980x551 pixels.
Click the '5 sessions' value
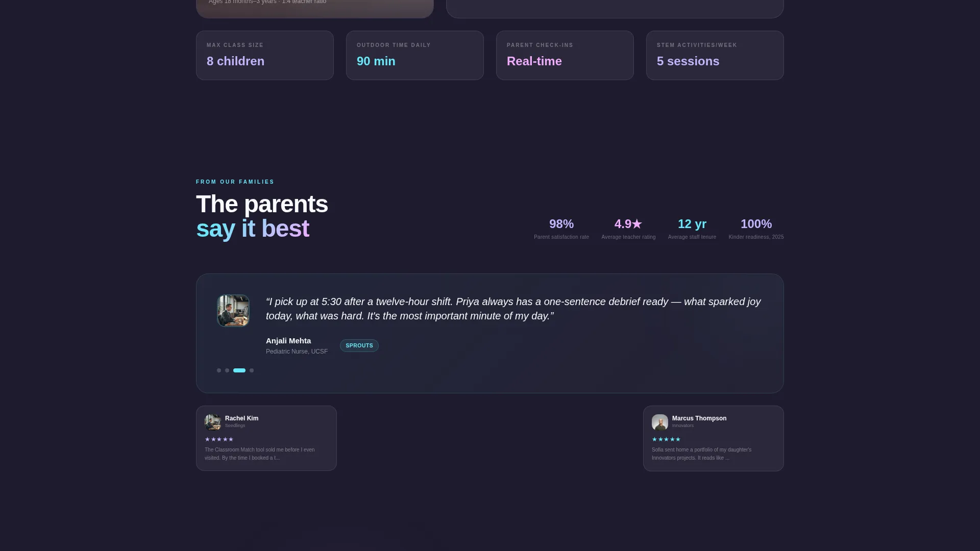pyautogui.click(x=688, y=61)
